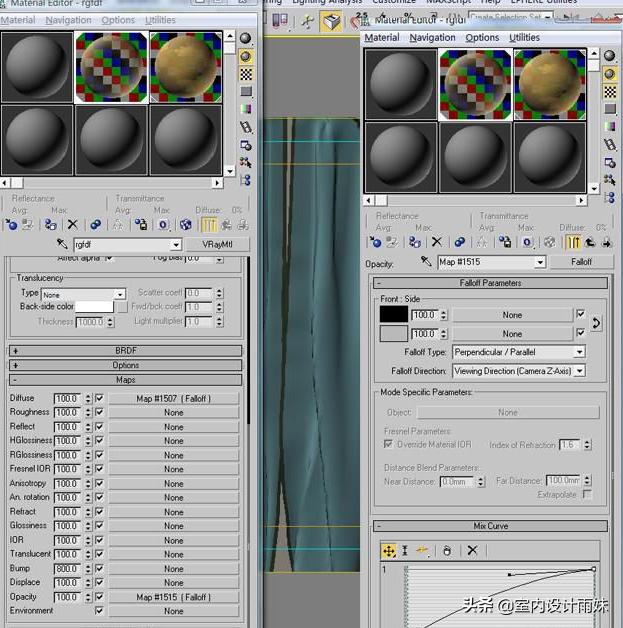623x628 pixels.
Task: Open Options menu in left editor
Action: coord(118,20)
